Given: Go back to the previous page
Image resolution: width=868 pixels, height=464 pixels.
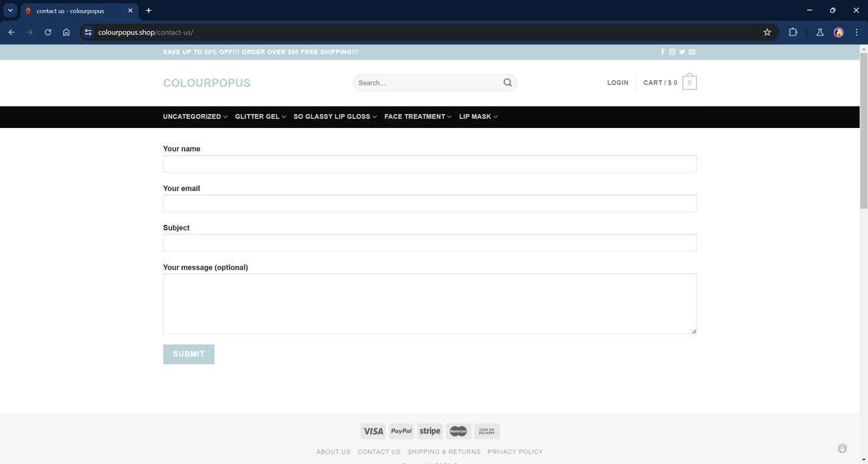Looking at the screenshot, I should tap(11, 32).
